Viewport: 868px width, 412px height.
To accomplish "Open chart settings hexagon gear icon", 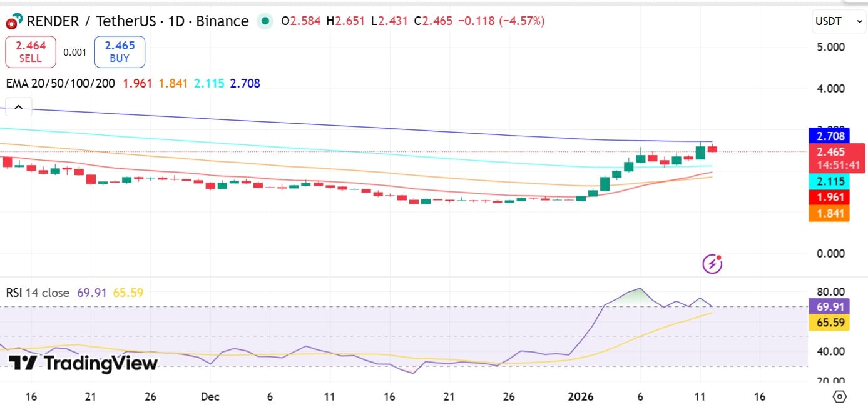I will (839, 396).
